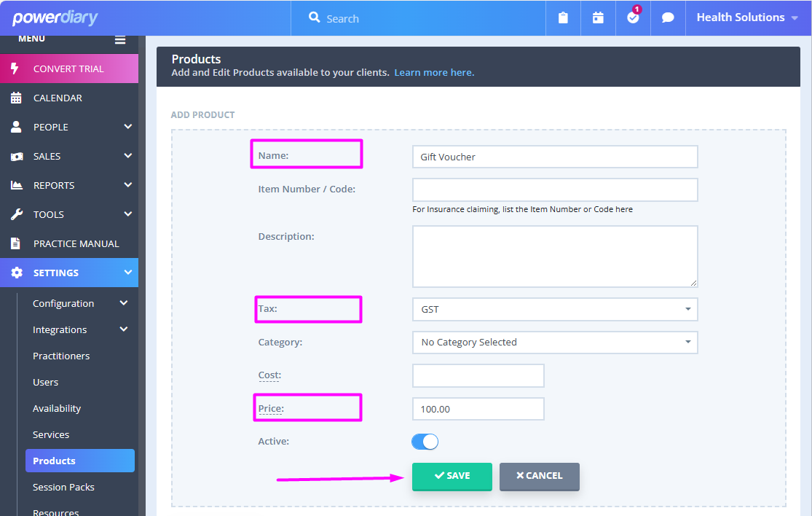The image size is (812, 516).
Task: Click the People person icon
Action: click(x=16, y=127)
